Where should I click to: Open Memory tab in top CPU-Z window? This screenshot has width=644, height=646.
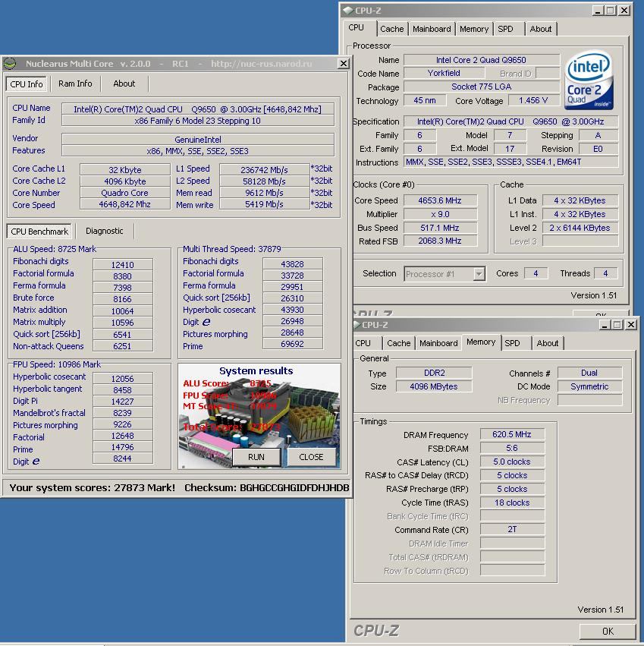474,29
